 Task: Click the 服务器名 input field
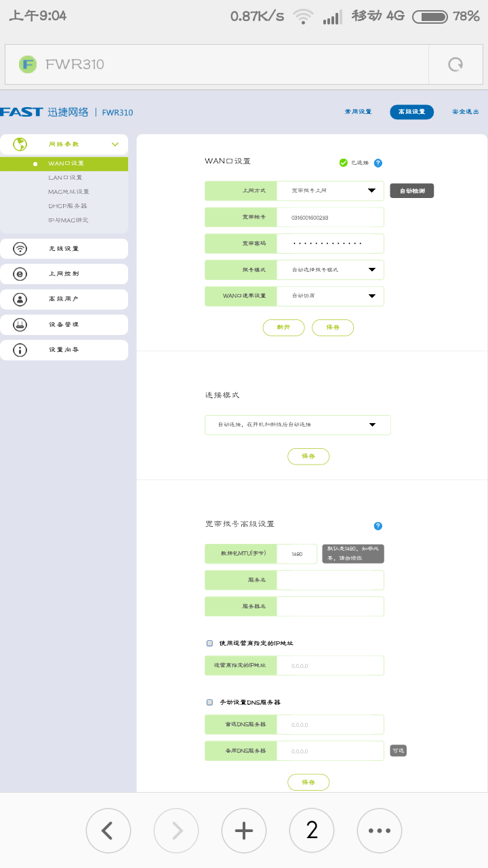330,606
